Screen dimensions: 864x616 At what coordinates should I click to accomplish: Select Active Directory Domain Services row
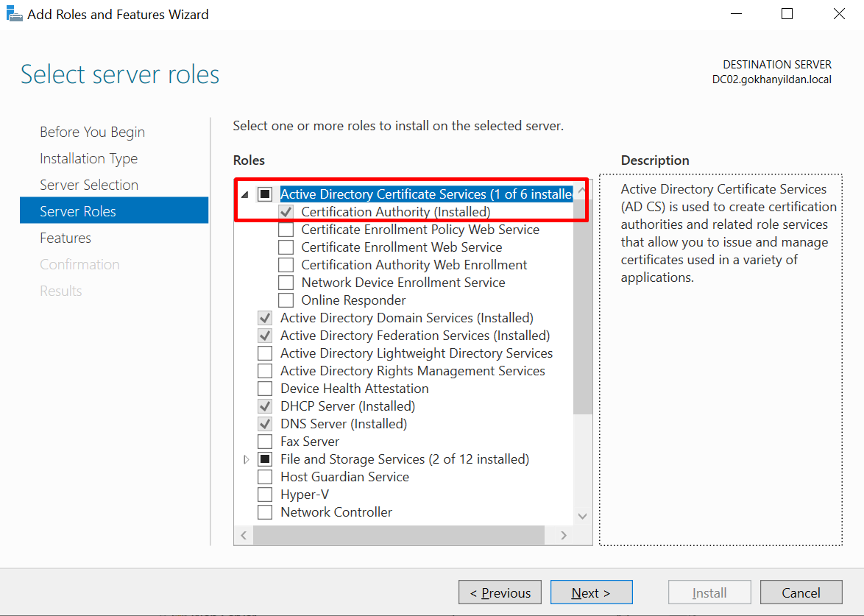[x=407, y=317]
